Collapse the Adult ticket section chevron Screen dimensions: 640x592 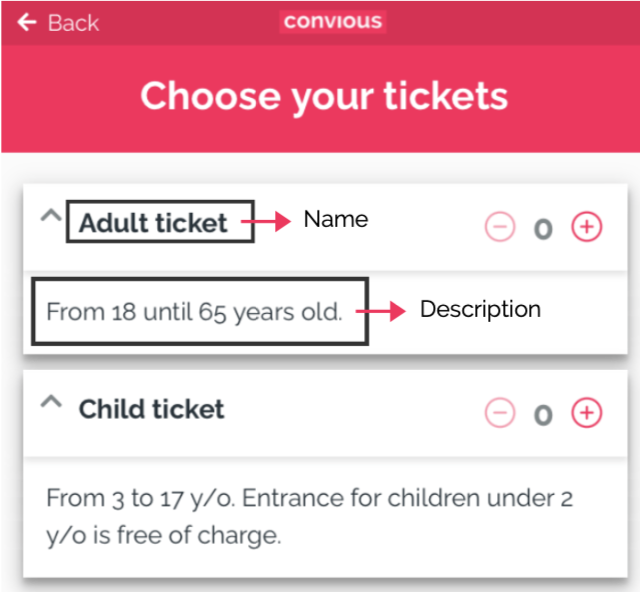(50, 217)
